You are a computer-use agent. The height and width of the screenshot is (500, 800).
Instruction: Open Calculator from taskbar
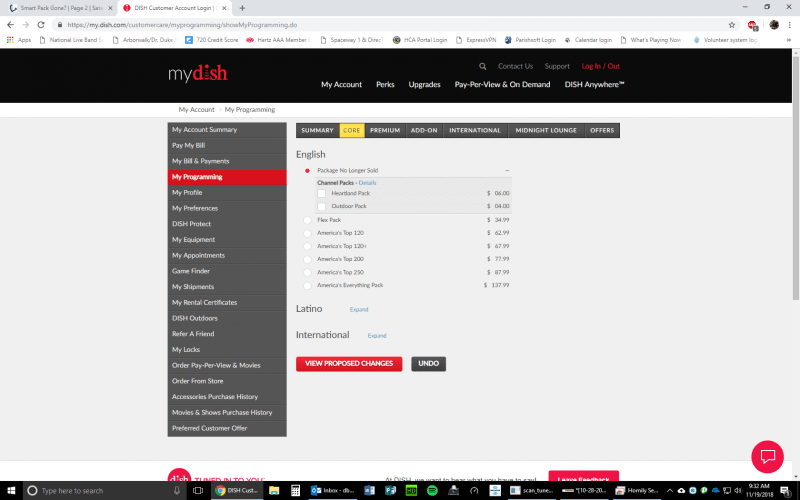(x=295, y=490)
